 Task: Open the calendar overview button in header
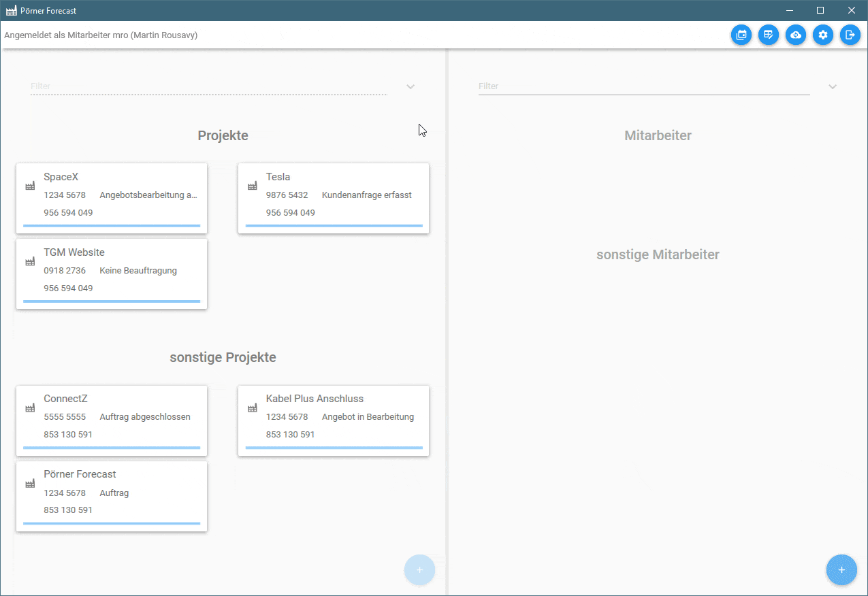coord(741,35)
